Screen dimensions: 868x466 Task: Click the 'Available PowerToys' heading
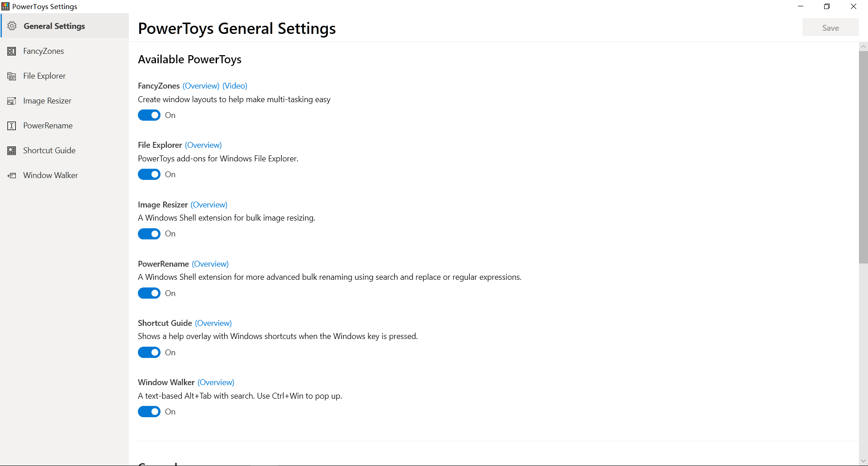coord(190,60)
